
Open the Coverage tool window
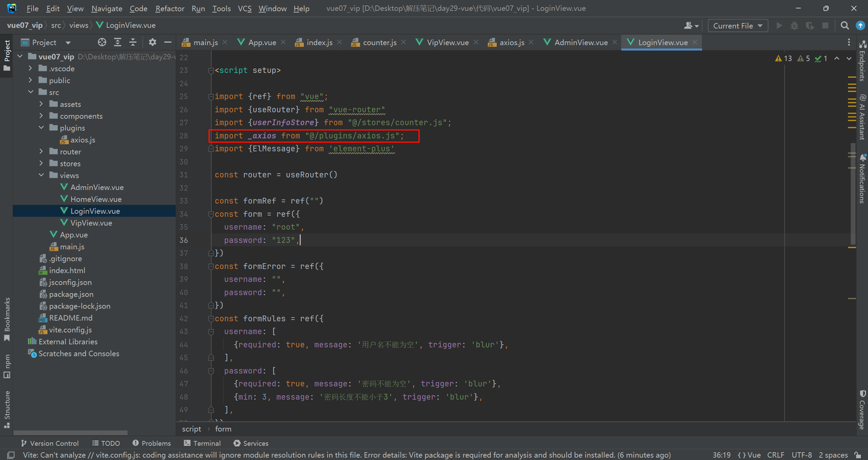coord(862,409)
